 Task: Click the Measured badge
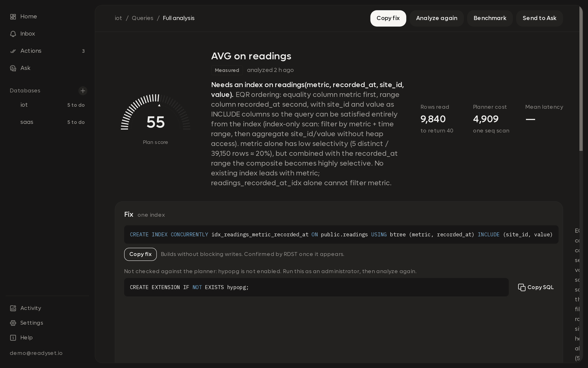coord(227,70)
